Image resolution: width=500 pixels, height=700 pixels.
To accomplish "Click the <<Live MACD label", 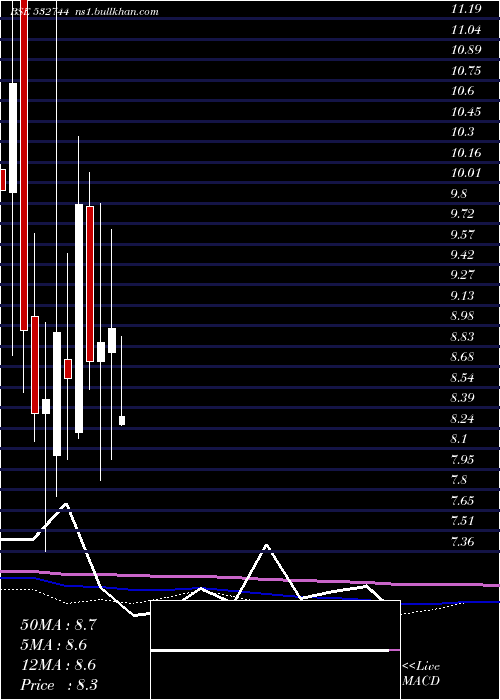I will click(x=421, y=674).
